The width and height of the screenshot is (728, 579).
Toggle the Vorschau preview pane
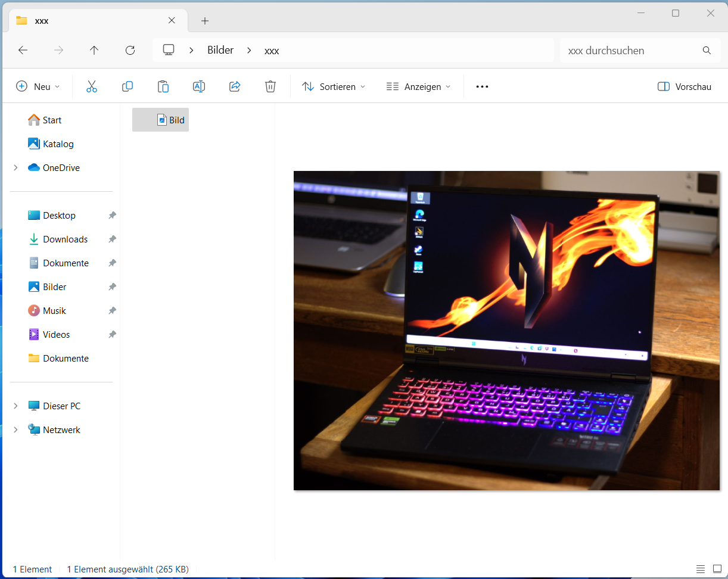pos(685,86)
